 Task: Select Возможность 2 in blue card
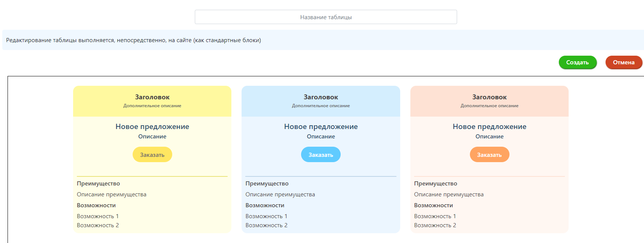[266, 225]
